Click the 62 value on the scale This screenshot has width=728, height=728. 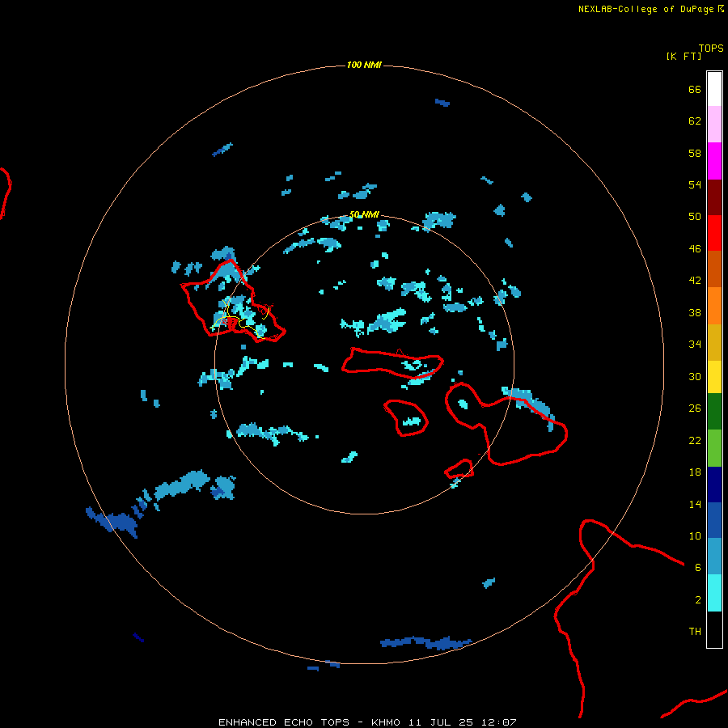click(695, 121)
